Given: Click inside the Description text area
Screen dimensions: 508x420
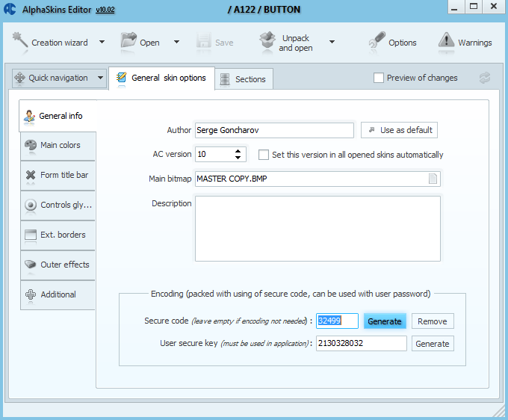Looking at the screenshot, I should point(317,229).
